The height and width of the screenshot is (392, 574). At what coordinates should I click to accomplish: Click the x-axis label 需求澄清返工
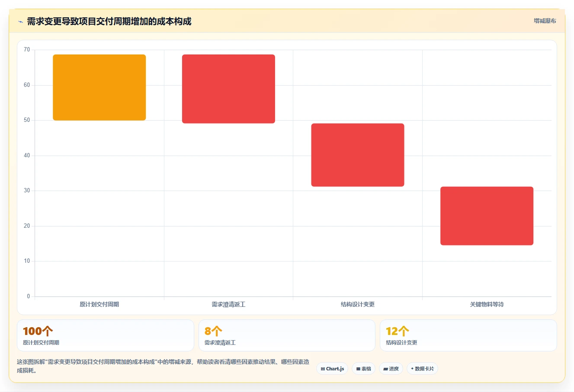tap(228, 304)
